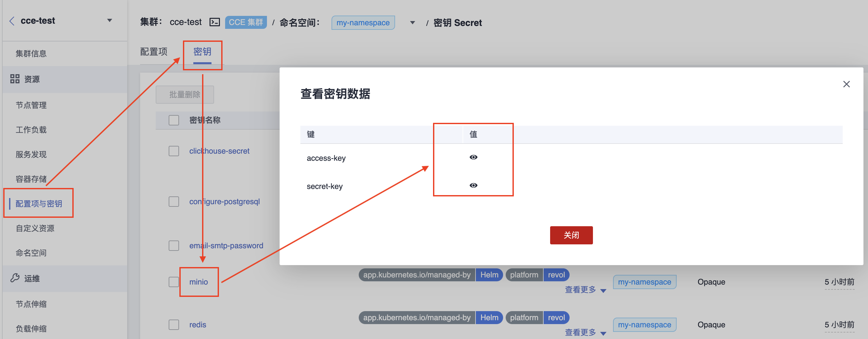Screen dimensions: 868x339
Task: Open the minio secret link
Action: tap(199, 282)
